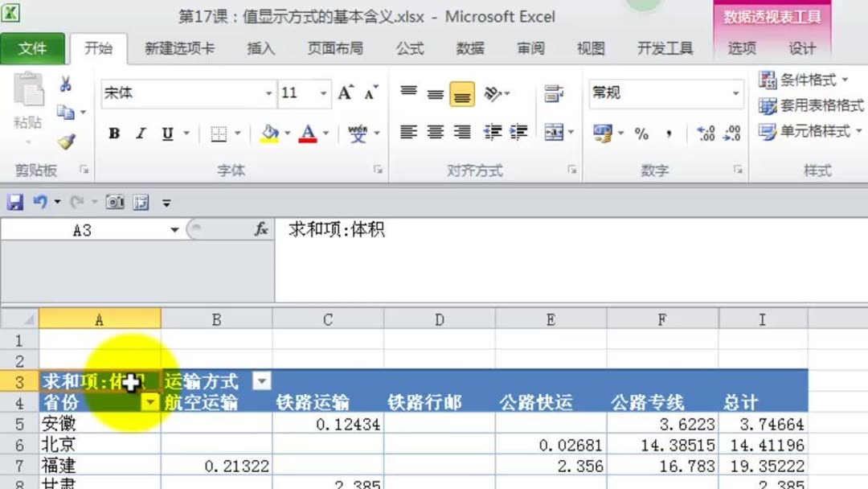Open the 运输方式 field filter dropdown
This screenshot has height=489, width=868.
(x=262, y=380)
